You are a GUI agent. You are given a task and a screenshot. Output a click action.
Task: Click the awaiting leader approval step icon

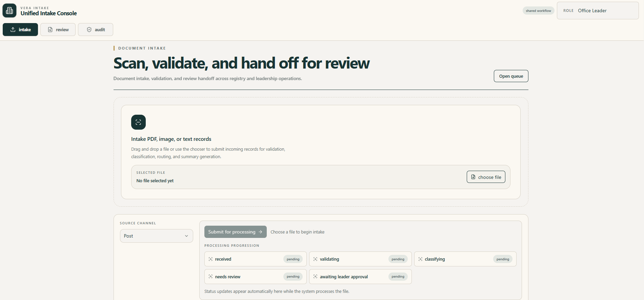click(315, 277)
